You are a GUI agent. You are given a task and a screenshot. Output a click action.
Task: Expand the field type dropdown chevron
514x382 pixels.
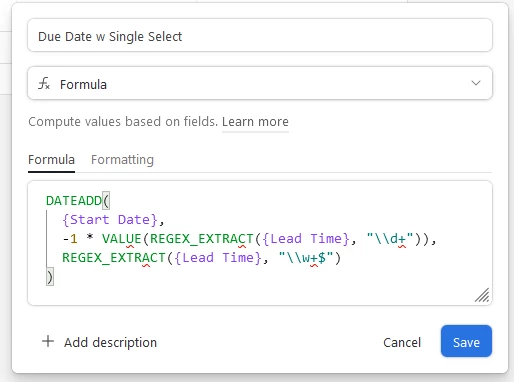click(476, 83)
